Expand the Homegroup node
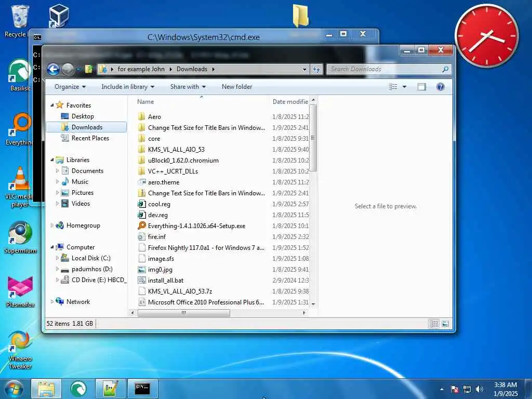This screenshot has height=399, width=532. [52, 225]
